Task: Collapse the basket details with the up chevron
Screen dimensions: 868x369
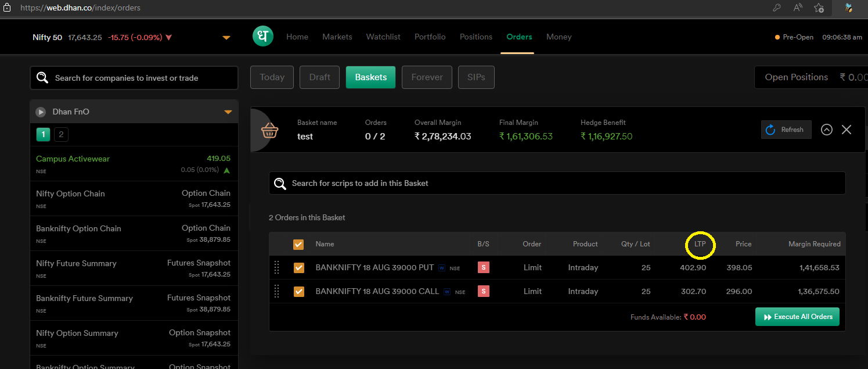Action: pos(827,130)
